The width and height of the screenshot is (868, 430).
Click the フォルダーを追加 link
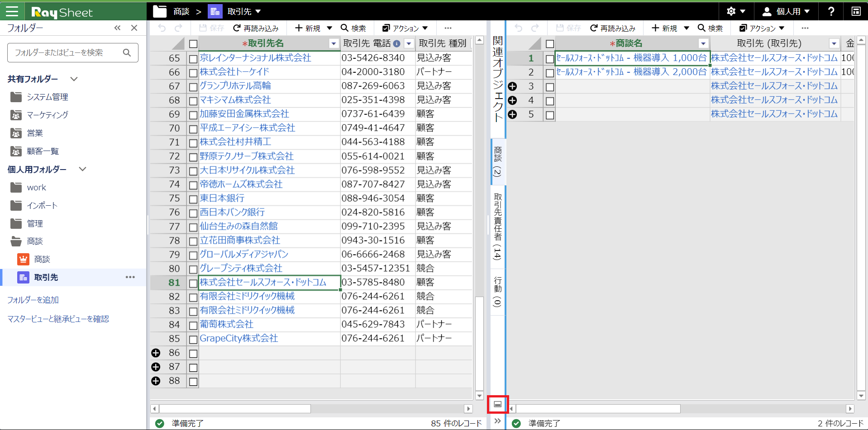click(x=33, y=300)
